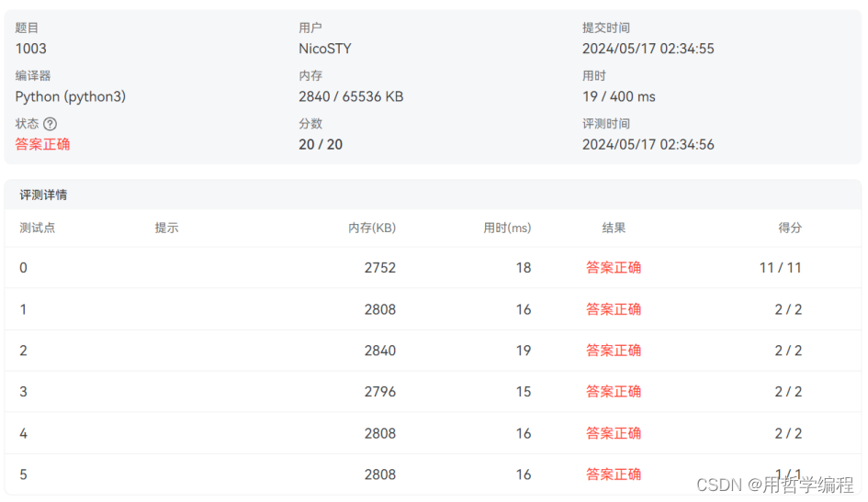868x502 pixels.
Task: Select test point 0 row number
Action: pos(23,268)
